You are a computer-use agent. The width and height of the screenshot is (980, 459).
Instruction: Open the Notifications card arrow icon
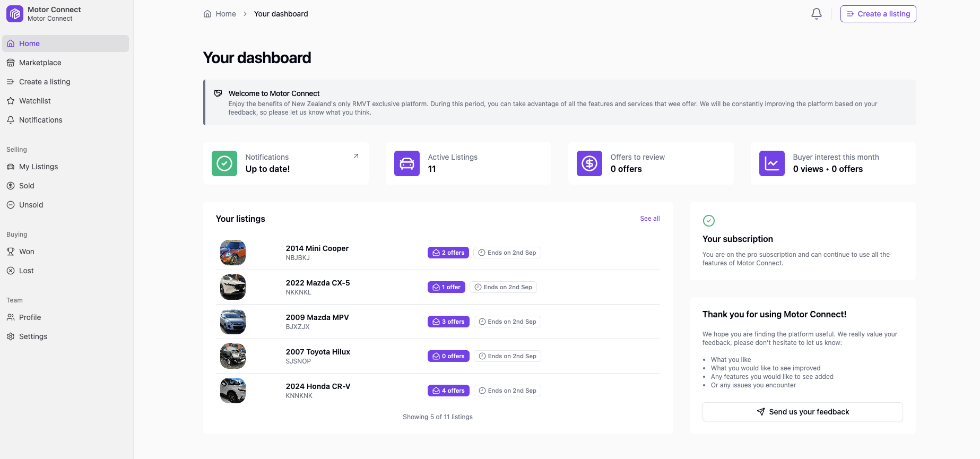[356, 156]
